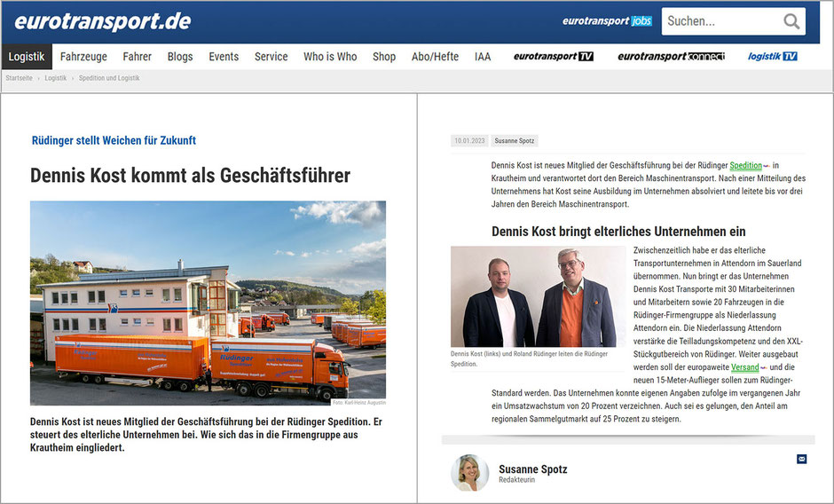Click headline Dennis Kost kommt als Geschäftsführer
The width and height of the screenshot is (834, 504).
point(190,175)
